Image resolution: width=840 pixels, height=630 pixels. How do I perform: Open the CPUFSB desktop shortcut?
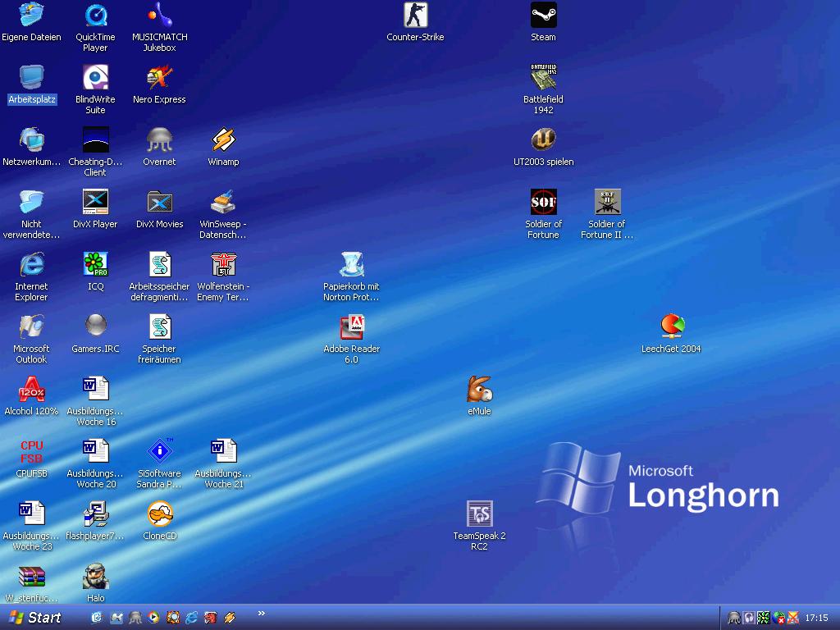[x=31, y=452]
